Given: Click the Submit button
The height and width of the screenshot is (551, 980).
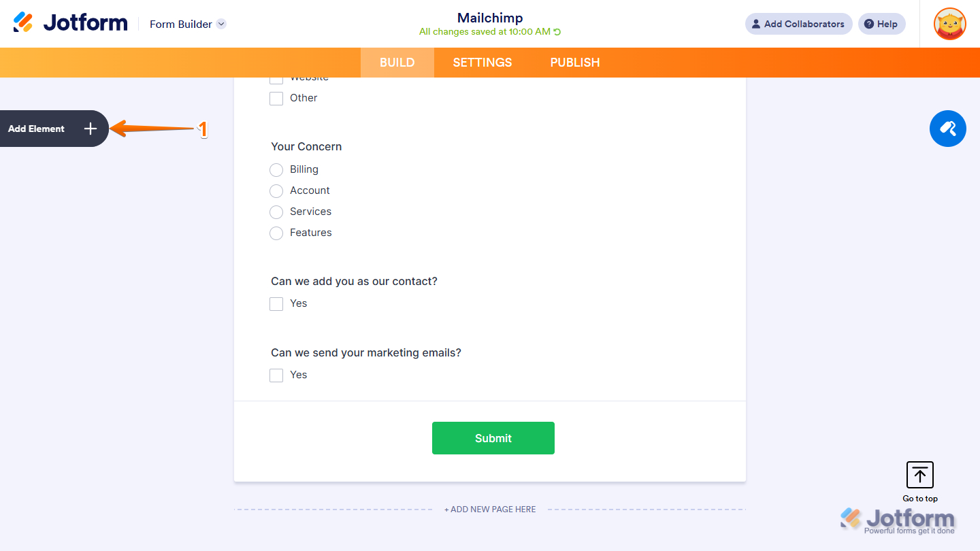Looking at the screenshot, I should [x=493, y=437].
